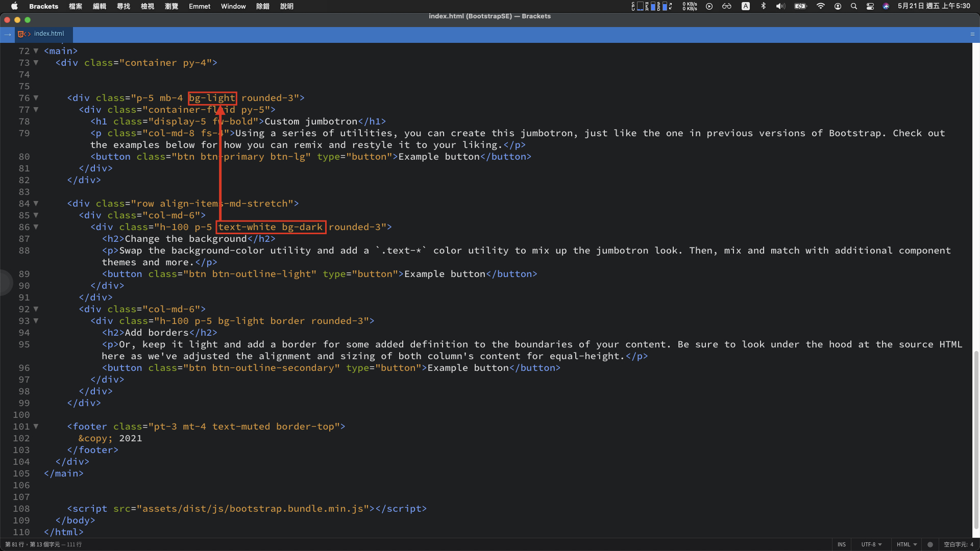Image resolution: width=980 pixels, height=551 pixels.
Task: Click line number 89 in the gutter
Action: point(24,274)
